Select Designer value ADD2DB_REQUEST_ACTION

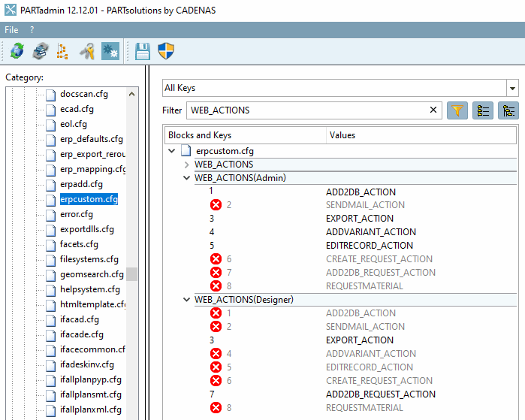(x=381, y=394)
